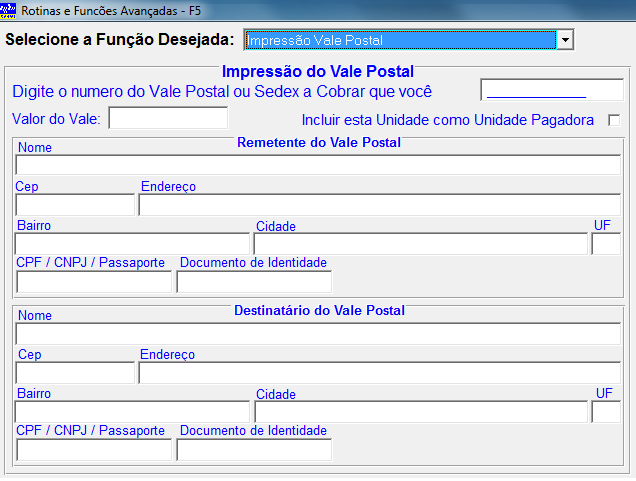Click the 'Selecione a Função Desejada:' label
Screen dimensions: 636x481
[120, 39]
